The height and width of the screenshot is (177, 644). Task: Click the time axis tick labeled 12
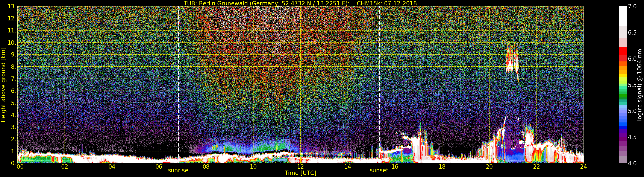click(x=300, y=167)
